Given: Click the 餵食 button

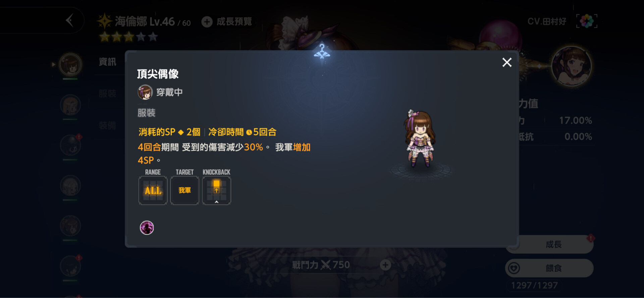Looking at the screenshot, I should (549, 268).
